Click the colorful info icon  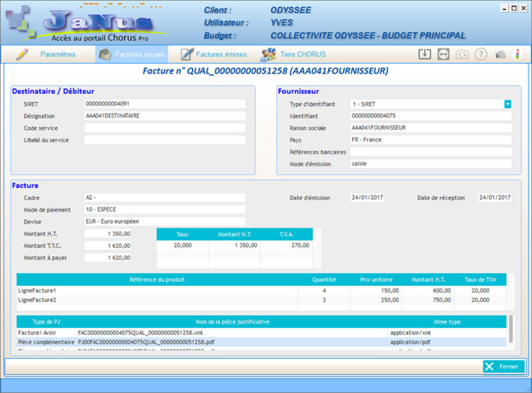tap(517, 54)
